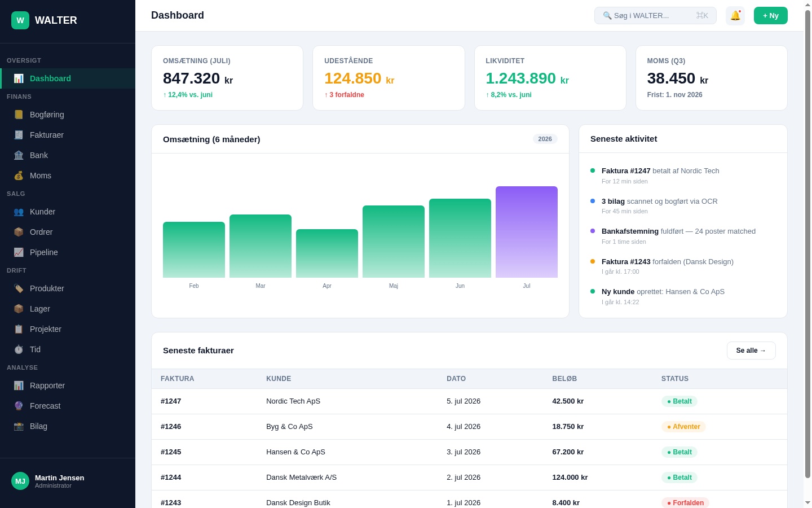Screen dimensions: 812x508
Task: Click the MJ user avatar
Action: (x=20, y=481)
